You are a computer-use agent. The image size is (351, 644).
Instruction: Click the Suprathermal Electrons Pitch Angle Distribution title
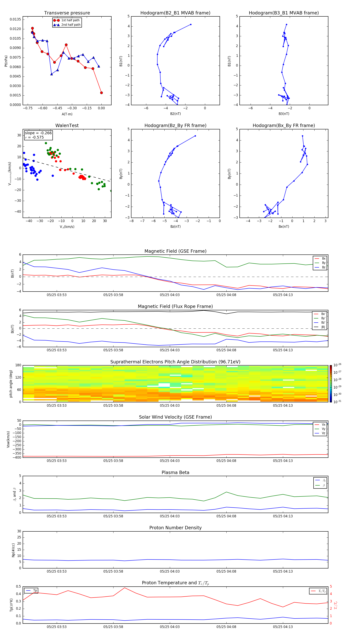click(x=175, y=362)
